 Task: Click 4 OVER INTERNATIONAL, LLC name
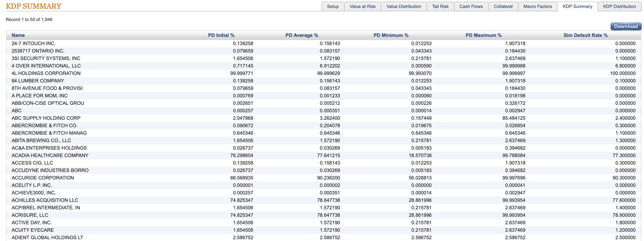pos(46,66)
